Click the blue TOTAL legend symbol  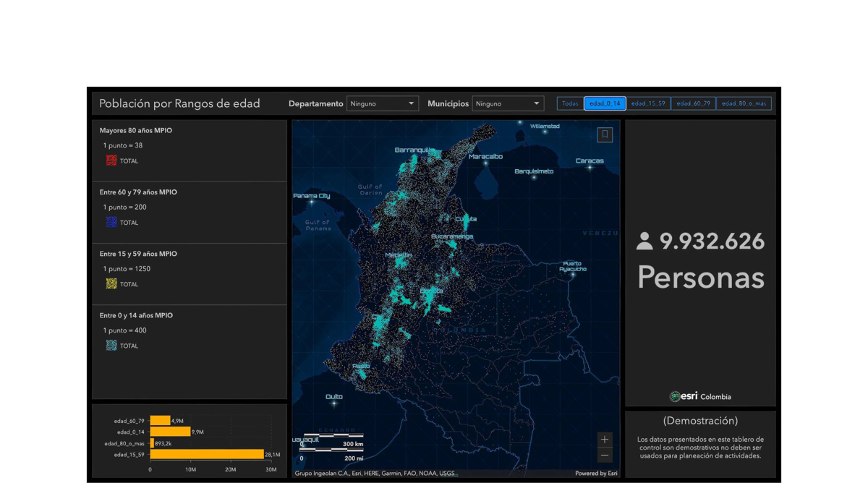111,222
